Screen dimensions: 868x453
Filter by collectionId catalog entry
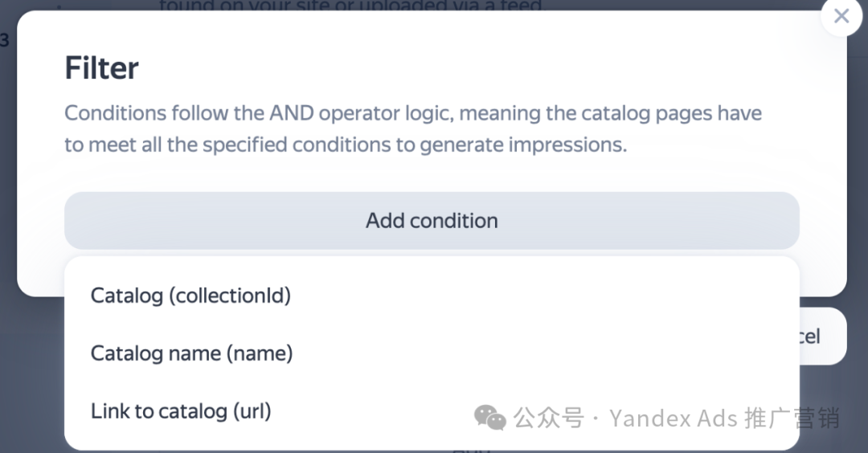pos(190,296)
